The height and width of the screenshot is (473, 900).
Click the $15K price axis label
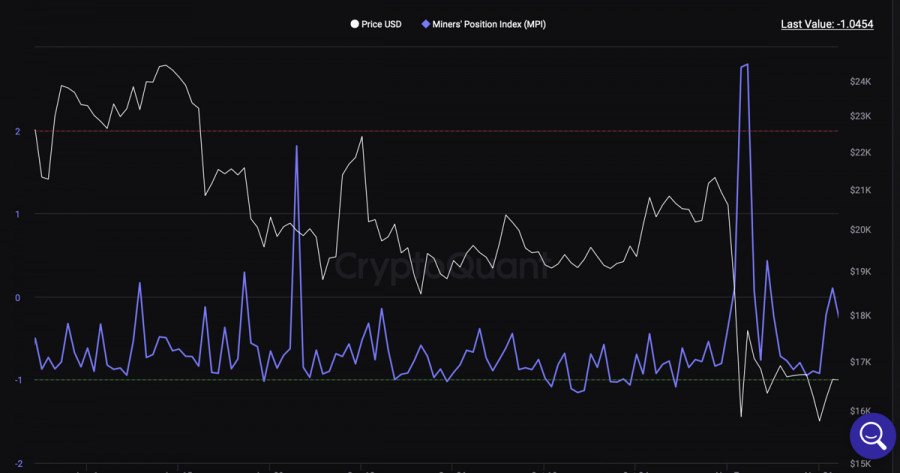[x=861, y=464]
